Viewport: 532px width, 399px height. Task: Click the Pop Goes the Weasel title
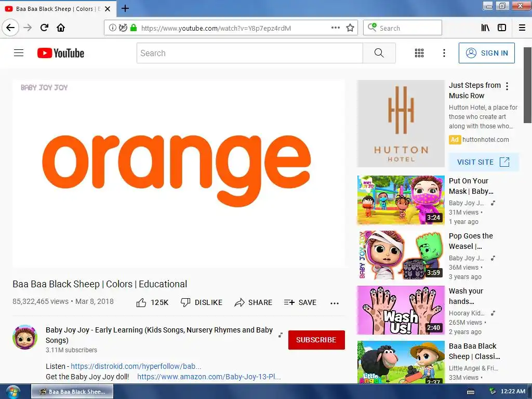tap(471, 241)
